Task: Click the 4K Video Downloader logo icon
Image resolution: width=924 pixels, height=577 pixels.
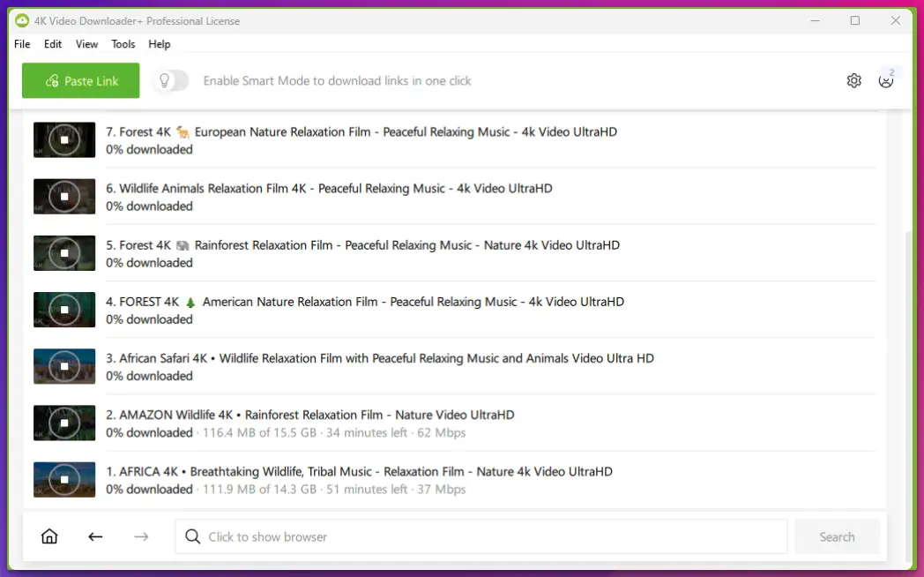Action: pyautogui.click(x=19, y=20)
